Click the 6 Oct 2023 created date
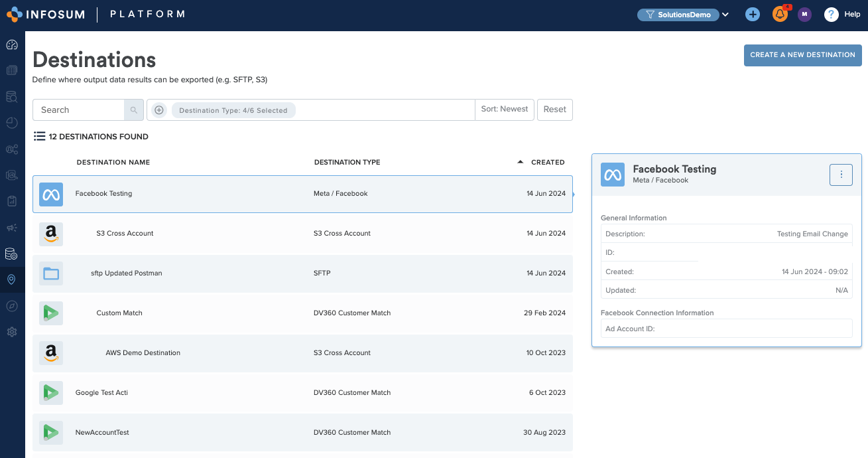This screenshot has height=458, width=868. coord(547,393)
